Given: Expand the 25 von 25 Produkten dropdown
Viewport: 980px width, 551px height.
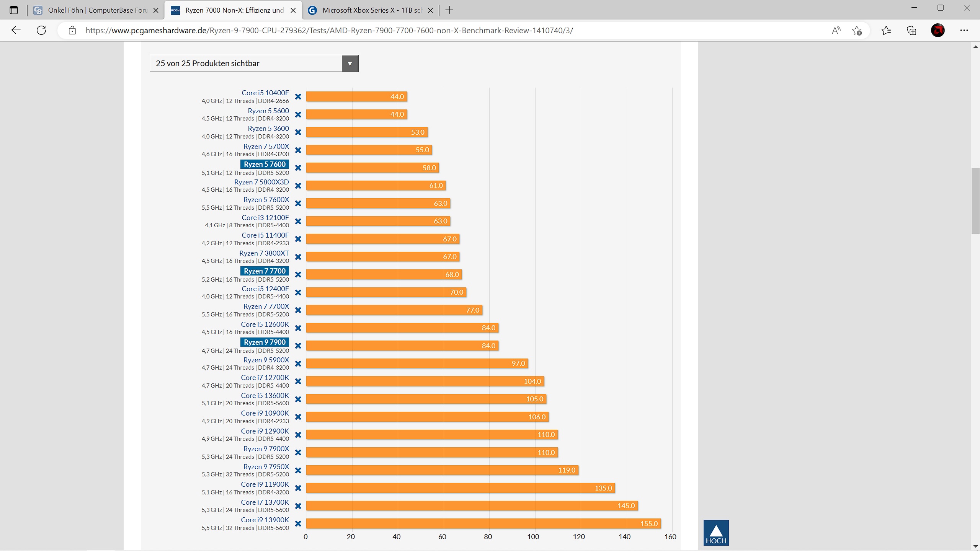Looking at the screenshot, I should click(350, 64).
